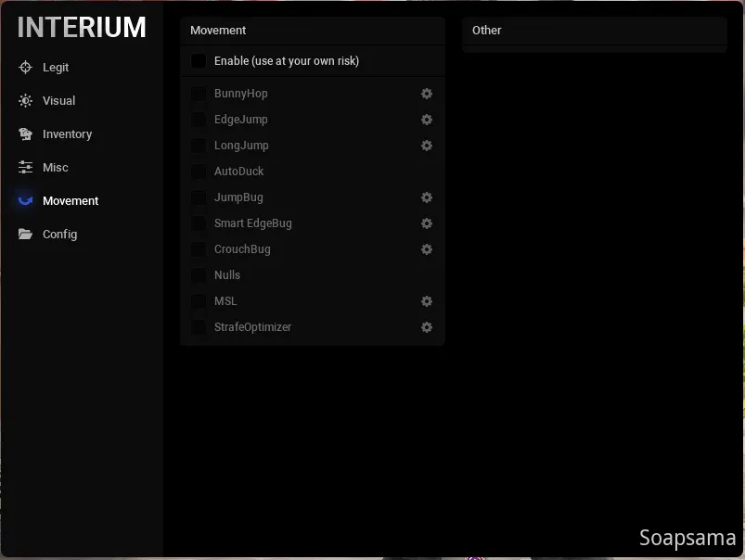Viewport: 745px width, 560px height.
Task: Click the CrouchBug gear icon
Action: [x=427, y=249]
